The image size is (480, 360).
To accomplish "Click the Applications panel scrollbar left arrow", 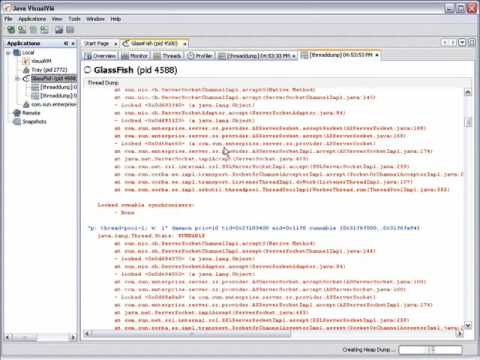I will tap(8, 337).
